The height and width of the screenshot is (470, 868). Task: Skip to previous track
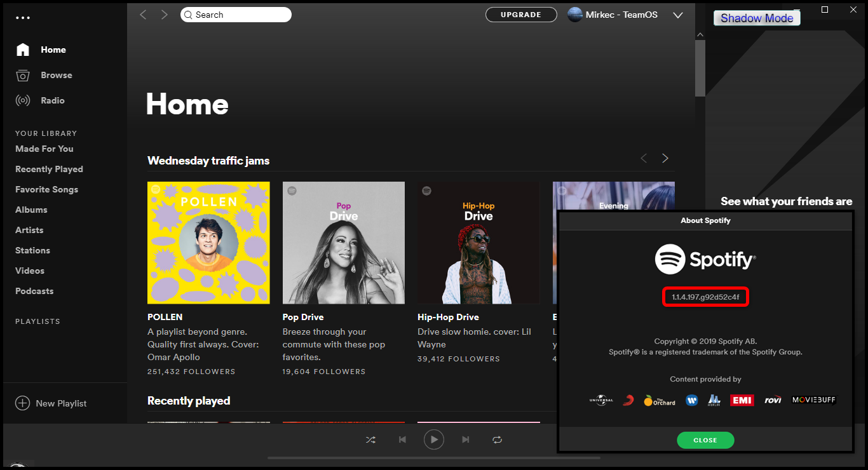402,440
